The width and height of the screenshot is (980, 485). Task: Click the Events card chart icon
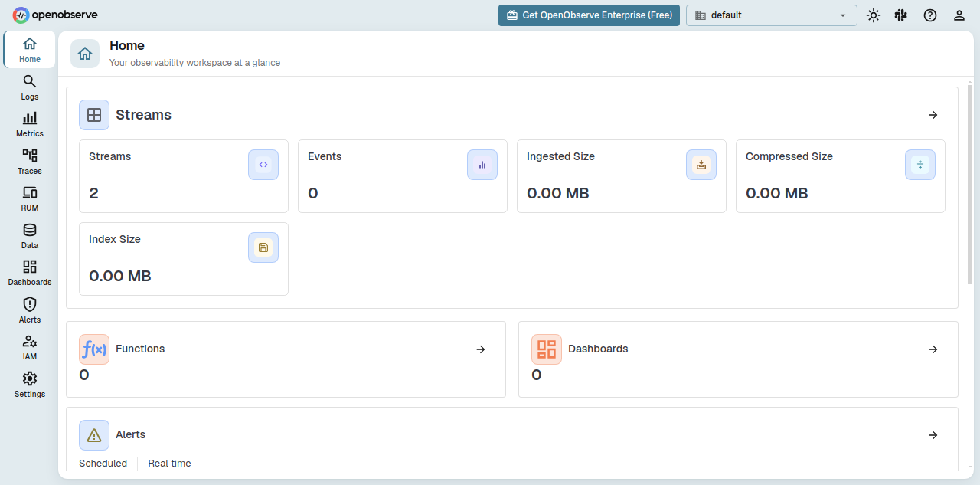pos(482,165)
